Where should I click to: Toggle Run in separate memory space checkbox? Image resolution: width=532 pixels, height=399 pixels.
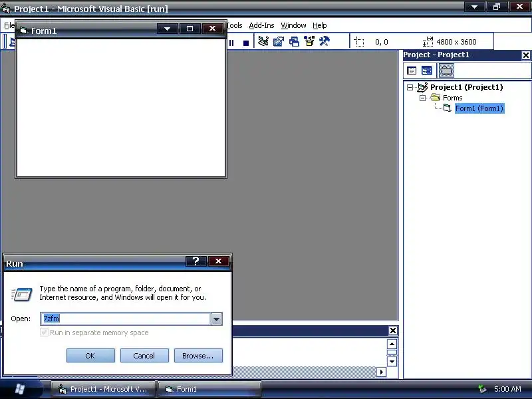click(44, 332)
